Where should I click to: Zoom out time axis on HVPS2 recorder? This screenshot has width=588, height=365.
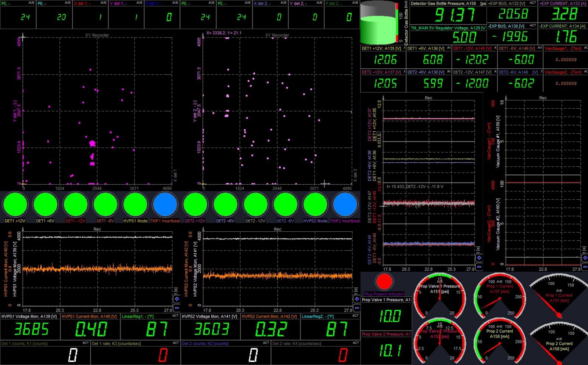pos(356,308)
